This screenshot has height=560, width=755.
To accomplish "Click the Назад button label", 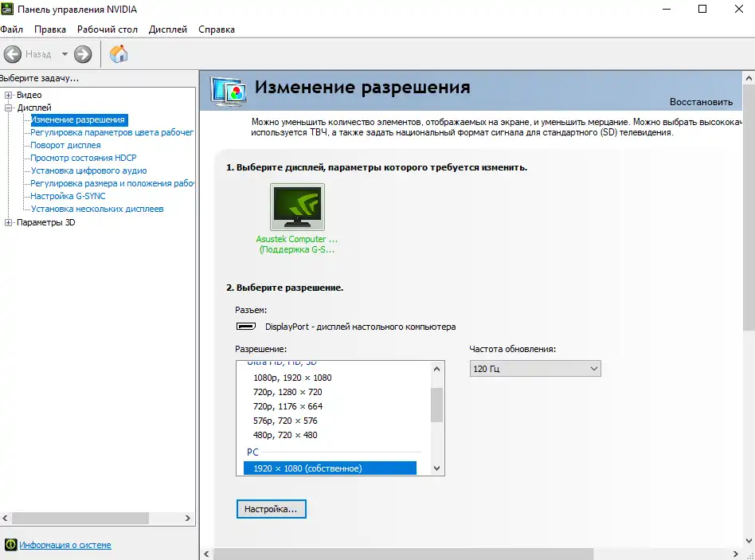I will pos(38,54).
